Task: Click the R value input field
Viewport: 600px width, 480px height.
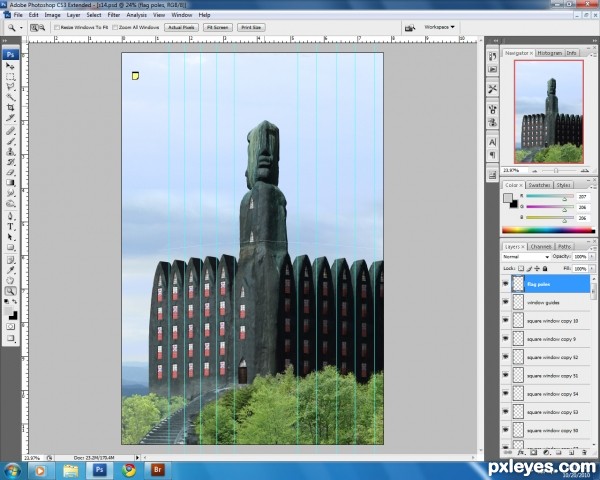Action: click(583, 196)
